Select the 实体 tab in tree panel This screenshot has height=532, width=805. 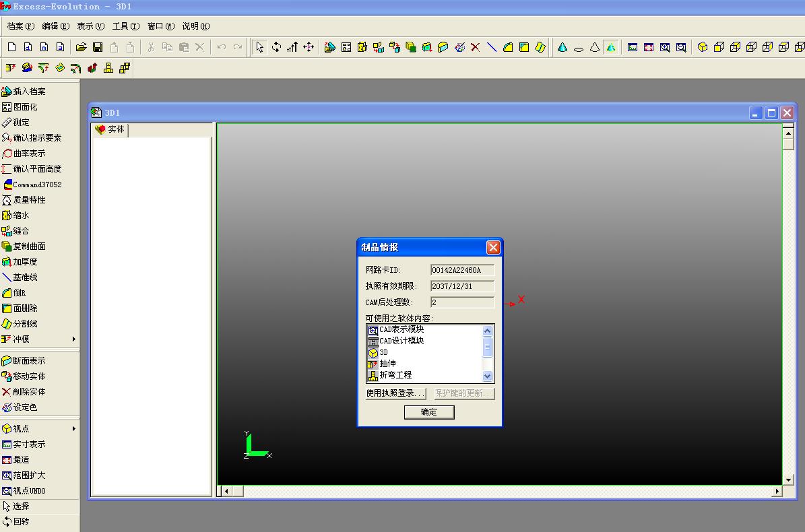(x=110, y=129)
